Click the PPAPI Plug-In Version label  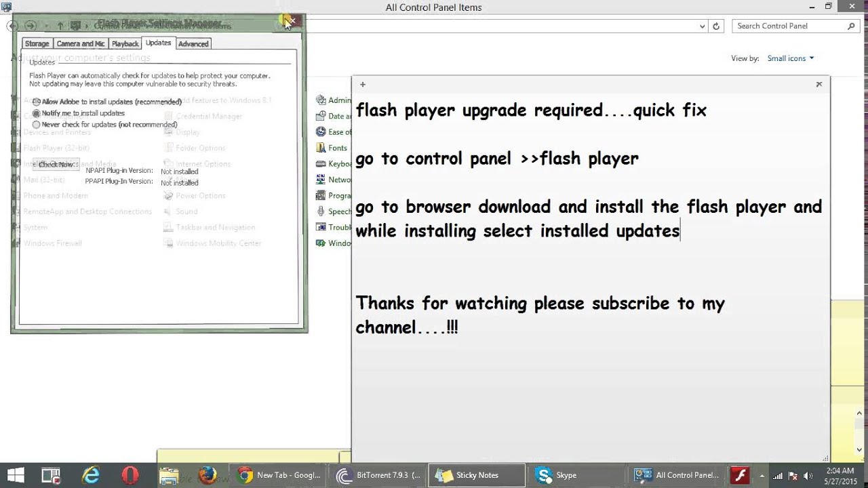pos(119,182)
